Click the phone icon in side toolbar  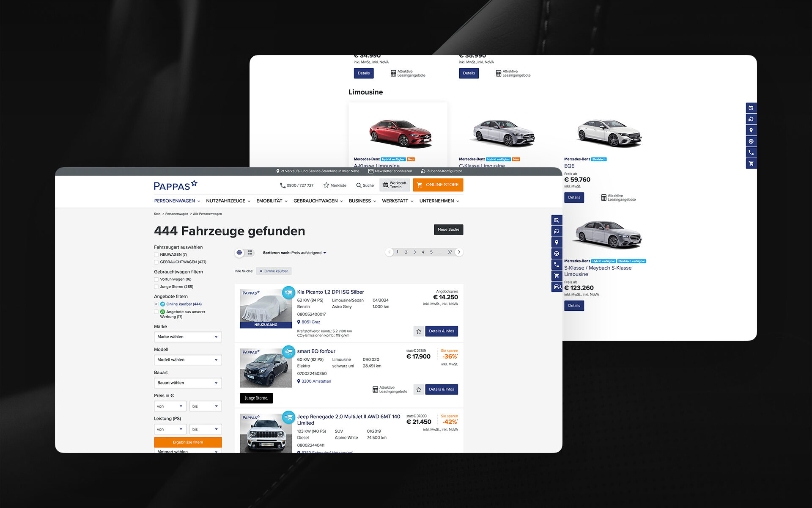point(557,265)
